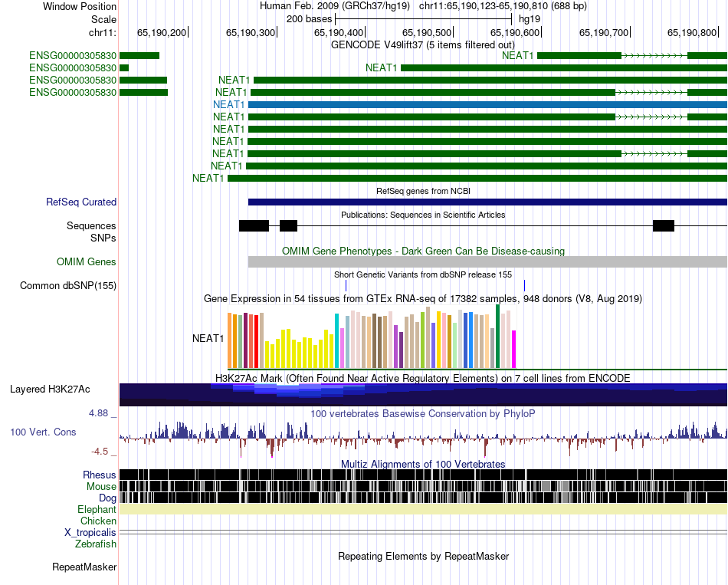Viewport: 728px width, 585px height.
Task: Click the rightmost black publication sequence block
Action: [664, 226]
